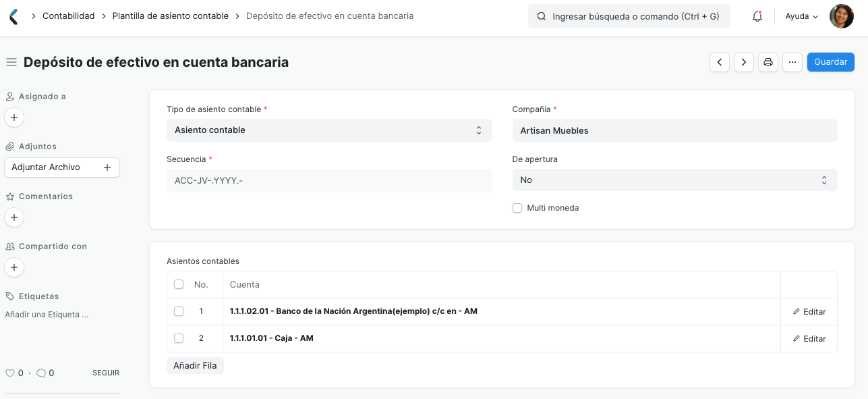The height and width of the screenshot is (399, 868).
Task: Open Plantilla de asiento contable breadcrumb
Action: click(171, 16)
